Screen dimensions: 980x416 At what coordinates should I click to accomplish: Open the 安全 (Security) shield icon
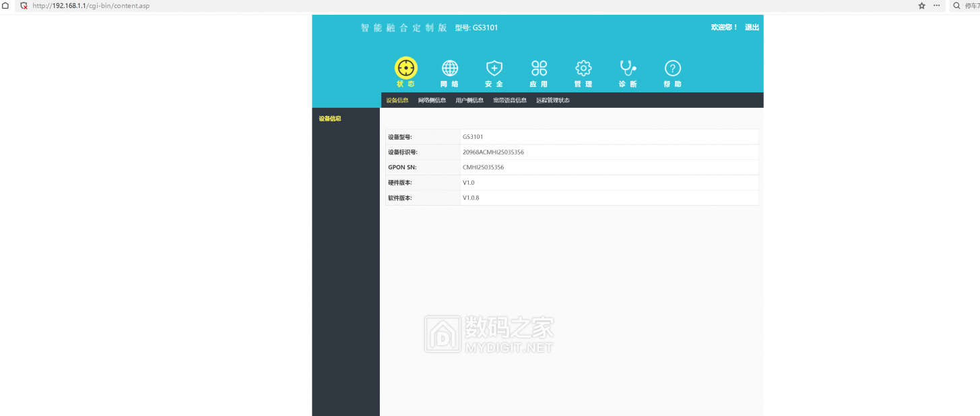(x=494, y=68)
